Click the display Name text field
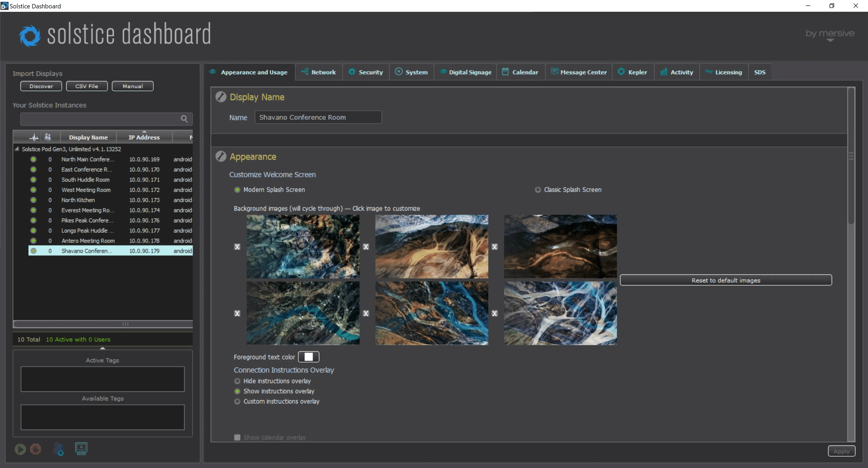Image resolution: width=868 pixels, height=468 pixels. tap(318, 117)
